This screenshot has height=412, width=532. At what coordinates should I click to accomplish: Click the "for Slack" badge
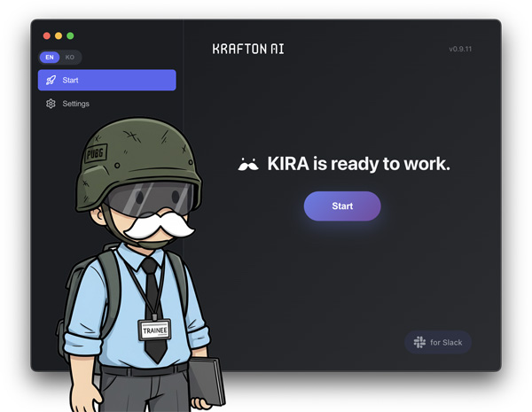[x=438, y=342]
